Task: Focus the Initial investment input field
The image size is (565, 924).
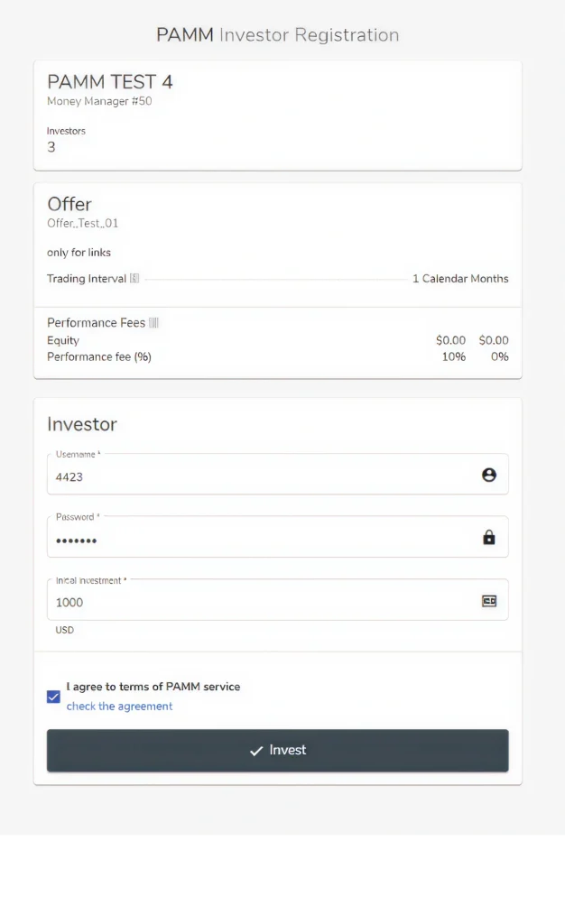Action: (x=277, y=600)
